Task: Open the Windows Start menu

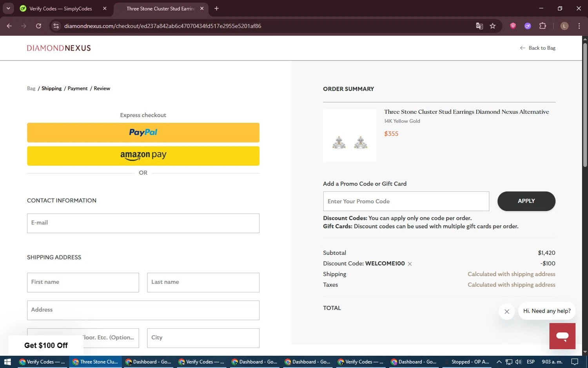Action: tap(7, 362)
